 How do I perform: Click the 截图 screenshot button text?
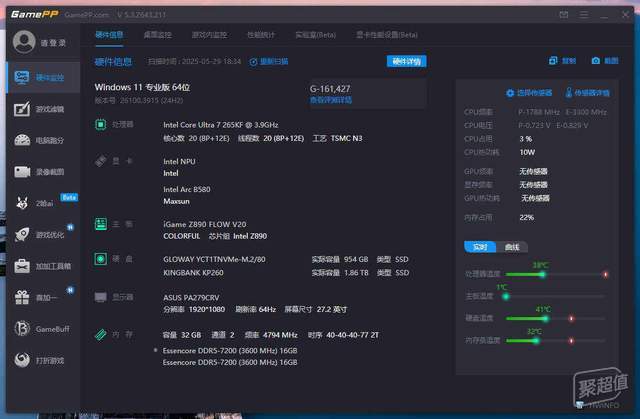click(611, 61)
